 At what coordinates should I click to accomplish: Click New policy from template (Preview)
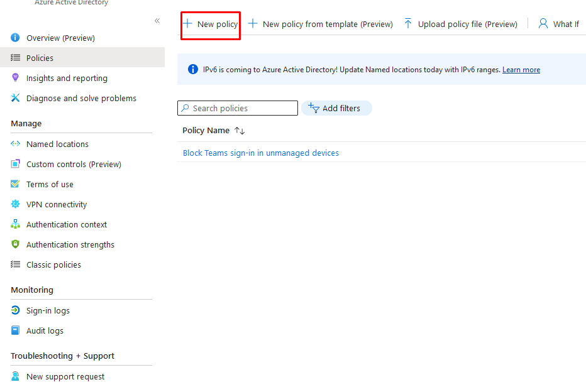click(321, 24)
